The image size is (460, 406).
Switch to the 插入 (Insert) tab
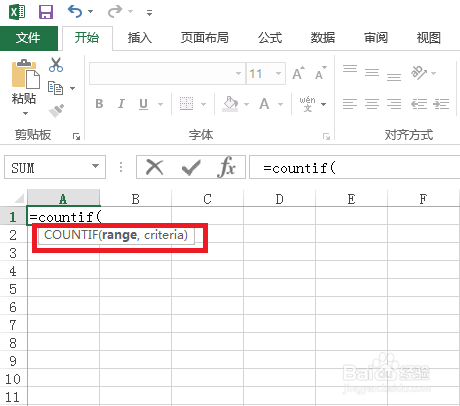pos(140,38)
